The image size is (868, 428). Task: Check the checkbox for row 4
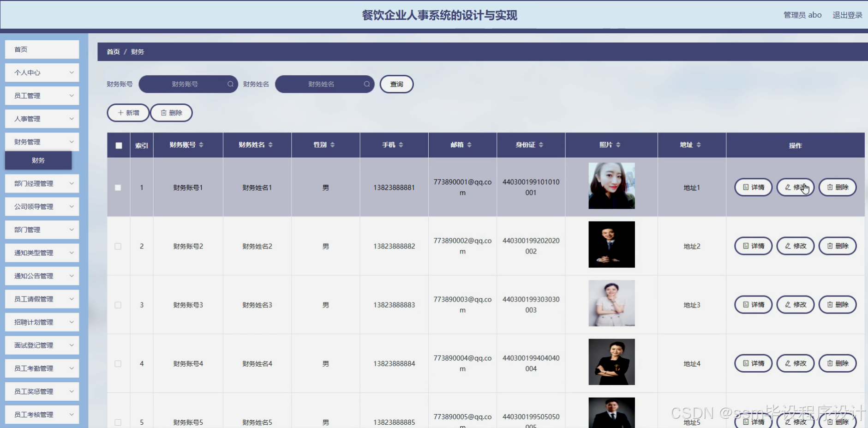(118, 363)
